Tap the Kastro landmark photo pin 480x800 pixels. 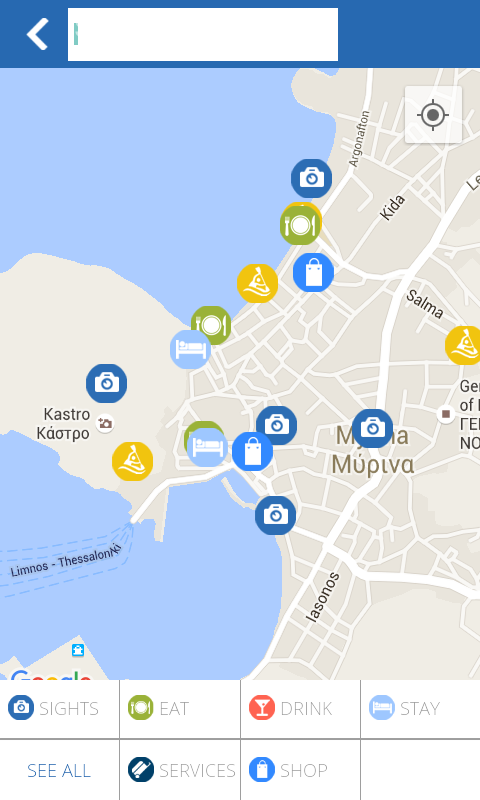pos(105,423)
